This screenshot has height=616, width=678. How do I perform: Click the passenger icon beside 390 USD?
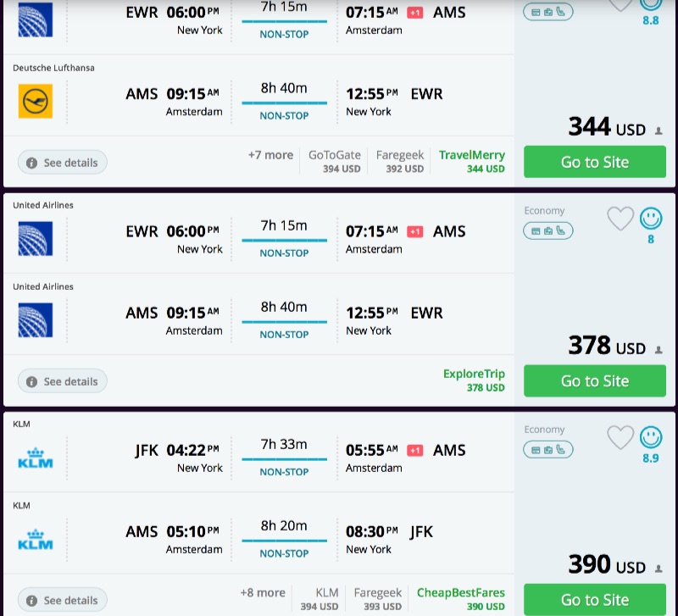(x=659, y=569)
